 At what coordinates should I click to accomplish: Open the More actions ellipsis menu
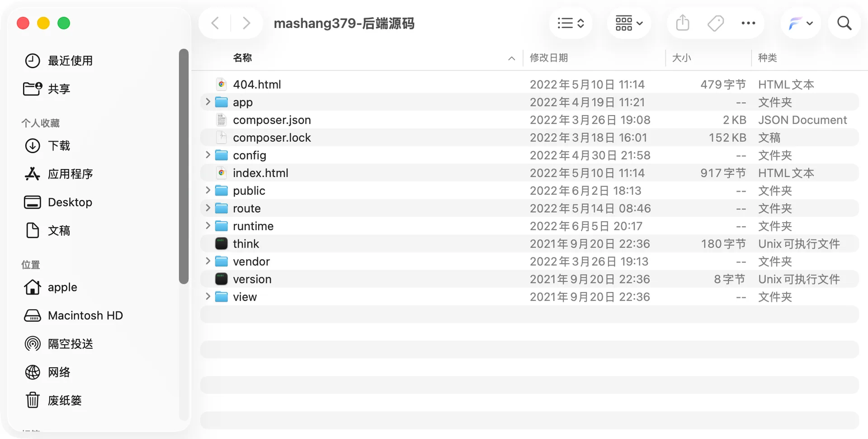tap(748, 23)
